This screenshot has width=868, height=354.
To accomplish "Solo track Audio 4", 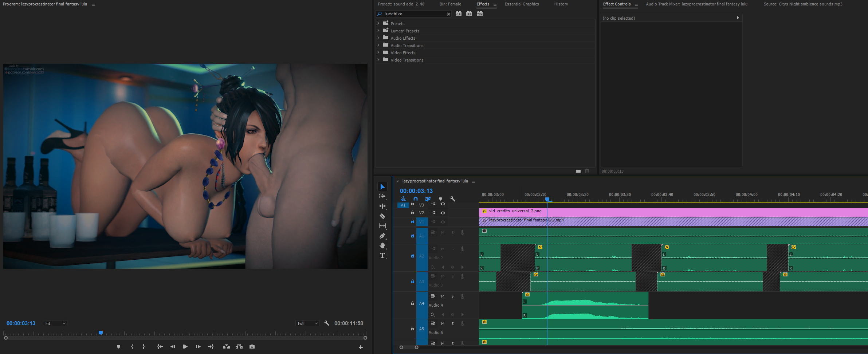I will point(452,296).
